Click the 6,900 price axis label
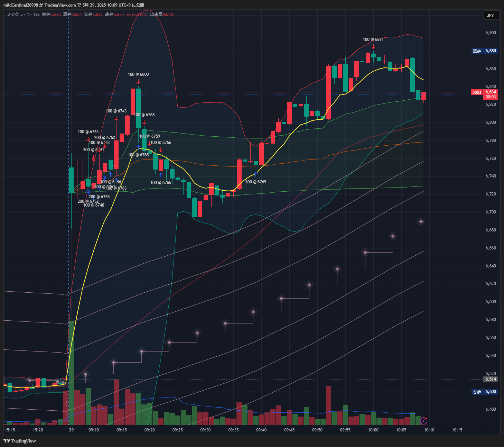 click(x=491, y=33)
